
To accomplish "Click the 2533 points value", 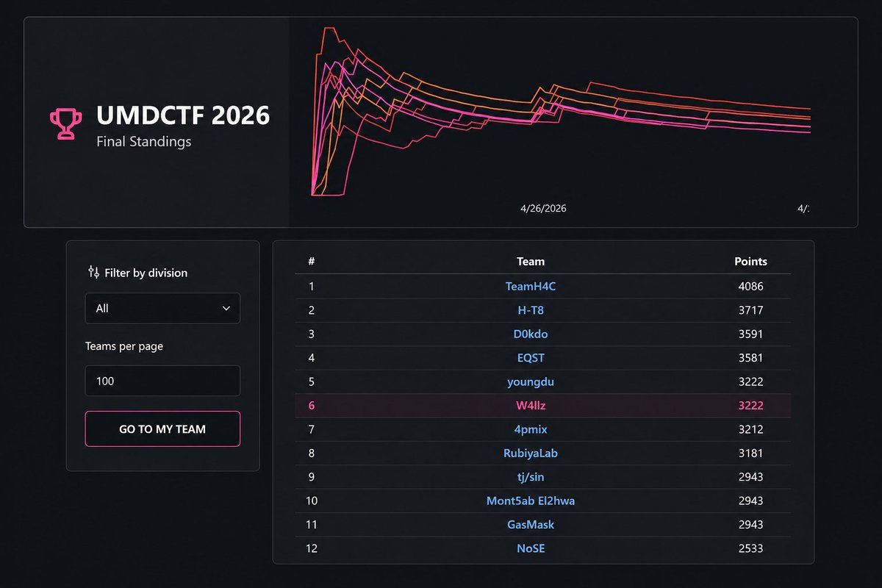I will (750, 548).
